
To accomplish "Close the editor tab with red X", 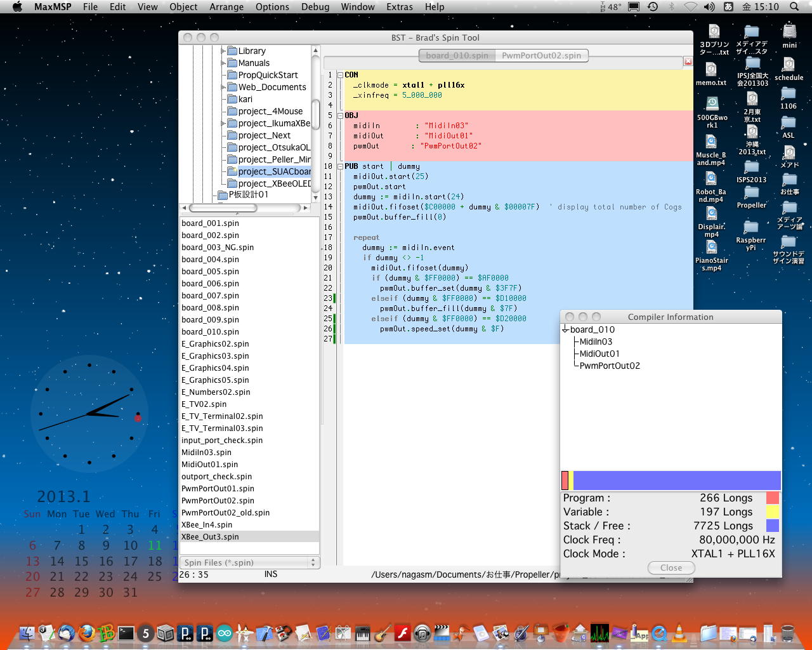I will click(x=688, y=62).
